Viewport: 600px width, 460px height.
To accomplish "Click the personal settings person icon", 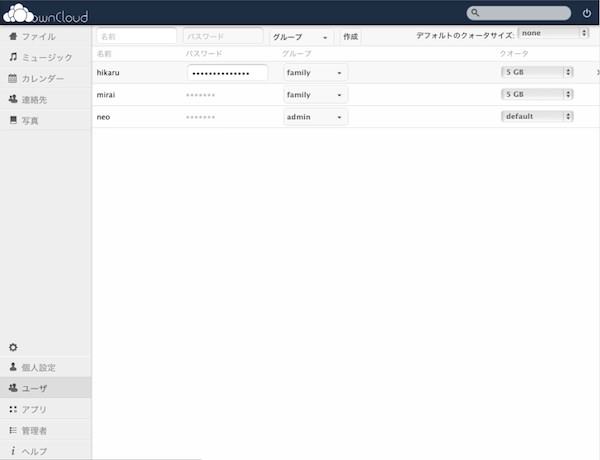I will (13, 367).
